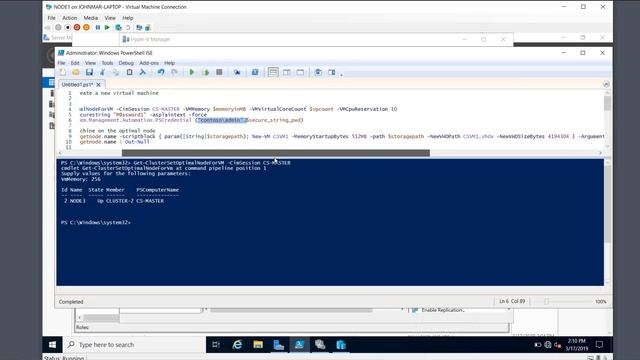This screenshot has width=640, height=360.
Task: Click the script pane vertical scrollbar thumb
Action: (x=607, y=103)
